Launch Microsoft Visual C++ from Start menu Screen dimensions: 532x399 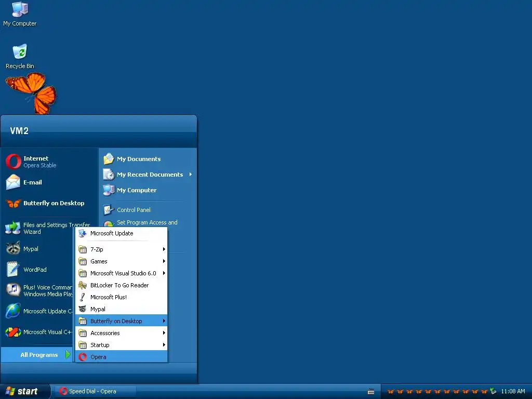(x=38, y=332)
